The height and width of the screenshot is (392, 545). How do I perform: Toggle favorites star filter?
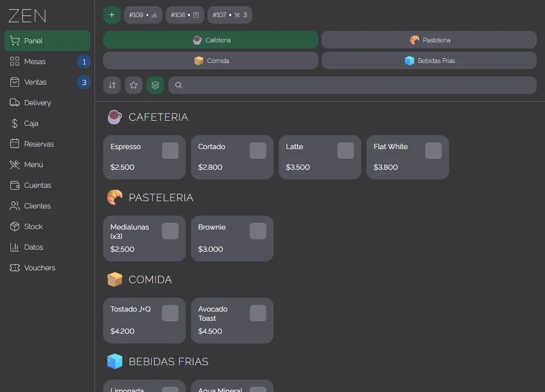pyautogui.click(x=134, y=85)
